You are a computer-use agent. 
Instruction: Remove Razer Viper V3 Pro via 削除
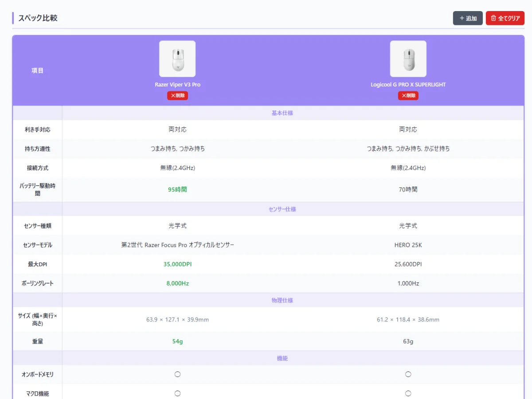point(177,95)
